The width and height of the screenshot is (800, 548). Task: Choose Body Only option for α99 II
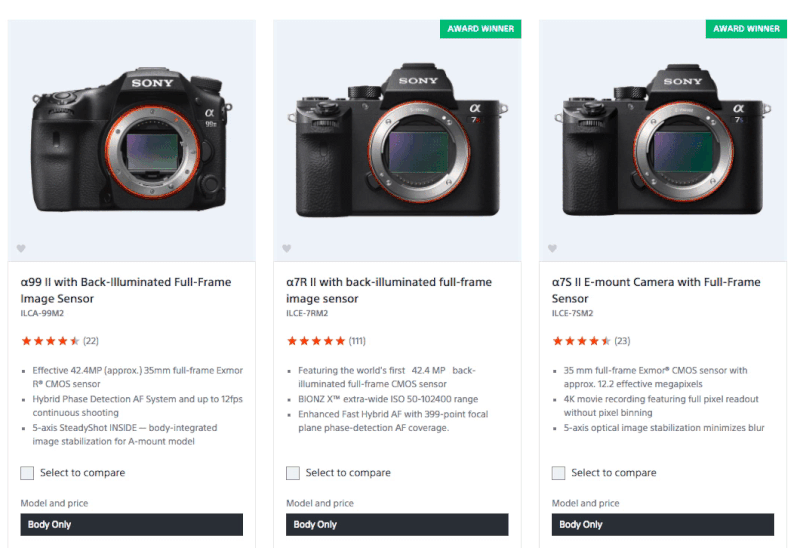(x=131, y=524)
